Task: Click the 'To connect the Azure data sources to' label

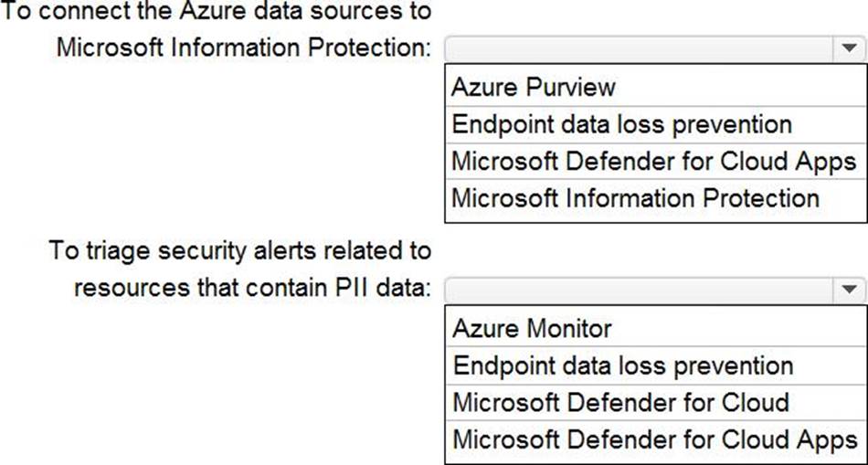Action: coord(217,13)
